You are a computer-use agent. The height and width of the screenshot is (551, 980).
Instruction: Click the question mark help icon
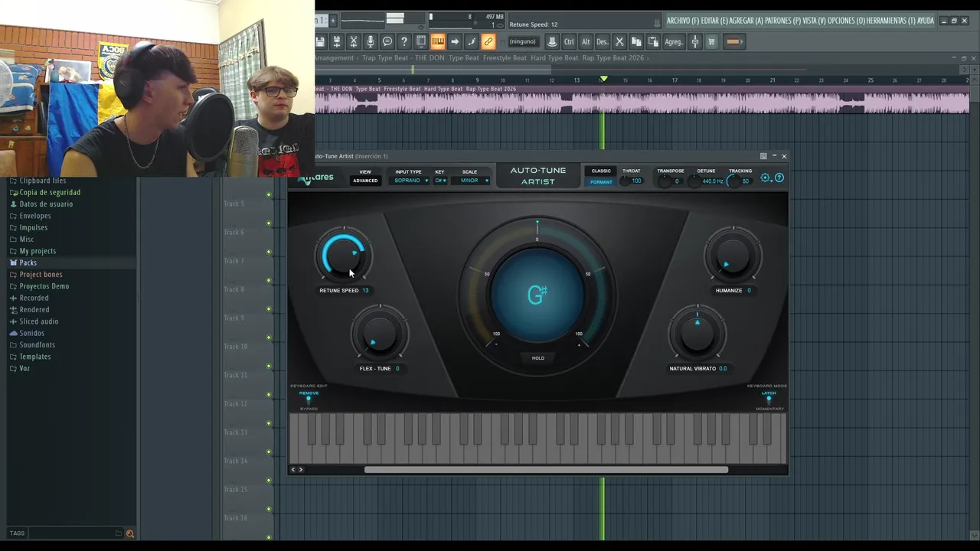click(x=404, y=41)
